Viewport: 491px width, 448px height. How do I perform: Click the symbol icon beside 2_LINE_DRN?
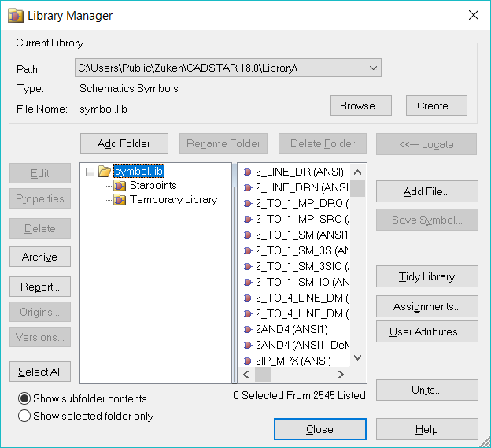[248, 187]
